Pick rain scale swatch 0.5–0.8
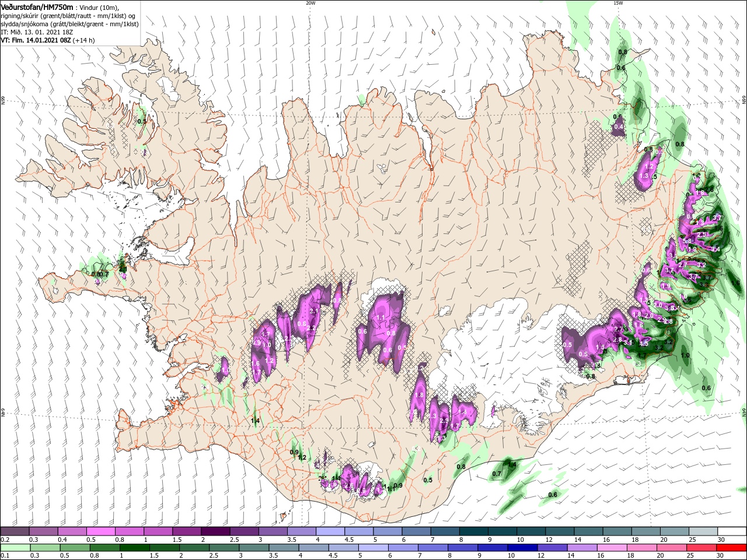Image resolution: width=747 pixels, height=560 pixels. pyautogui.click(x=75, y=548)
